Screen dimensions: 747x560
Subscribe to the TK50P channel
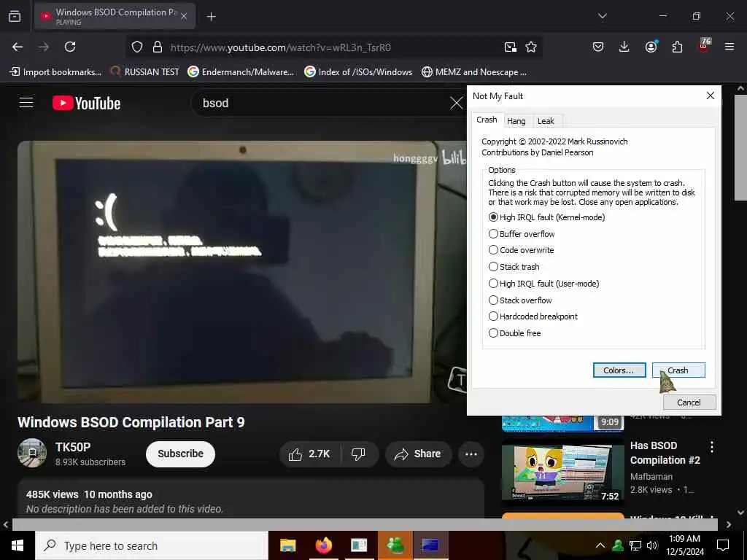(181, 454)
